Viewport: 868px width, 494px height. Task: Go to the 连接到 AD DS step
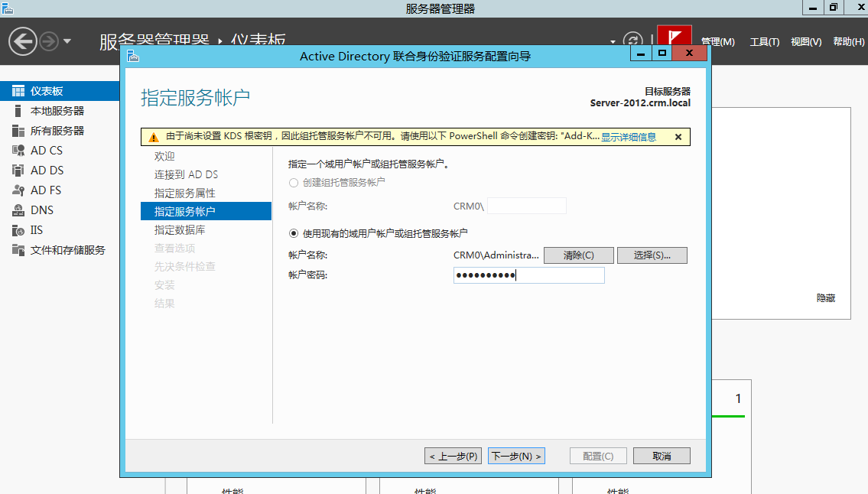pos(186,174)
